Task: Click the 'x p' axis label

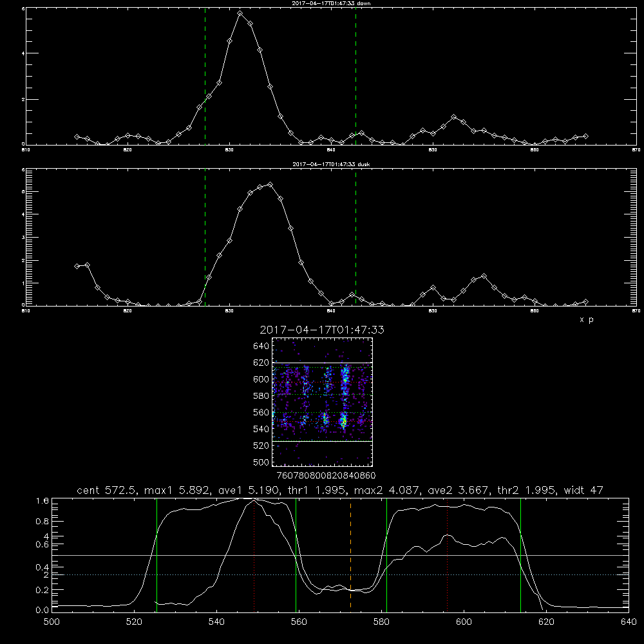Action: [587, 319]
